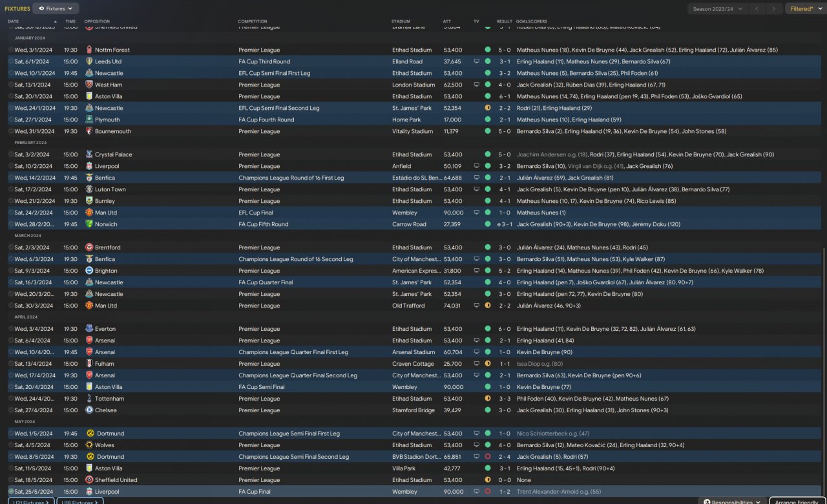This screenshot has width=827, height=504.
Task: Click the Tottenham club badge
Action: [89, 399]
